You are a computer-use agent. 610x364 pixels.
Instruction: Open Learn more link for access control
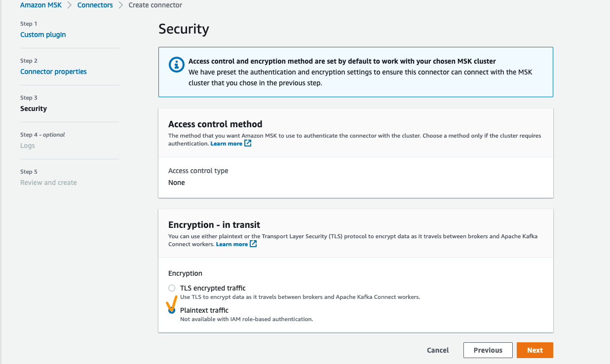226,144
